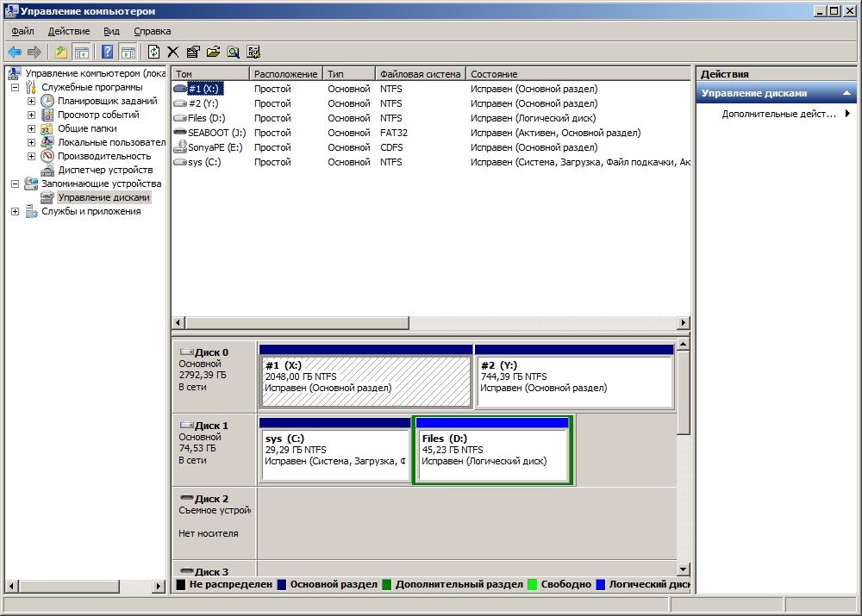
Task: Toggle the console tree show/hide button
Action: pos(82,52)
